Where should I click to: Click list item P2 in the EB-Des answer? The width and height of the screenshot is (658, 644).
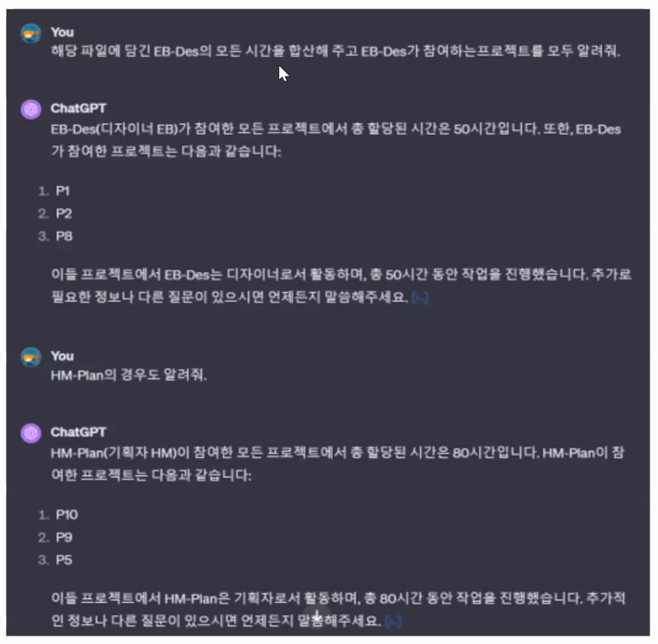(64, 214)
